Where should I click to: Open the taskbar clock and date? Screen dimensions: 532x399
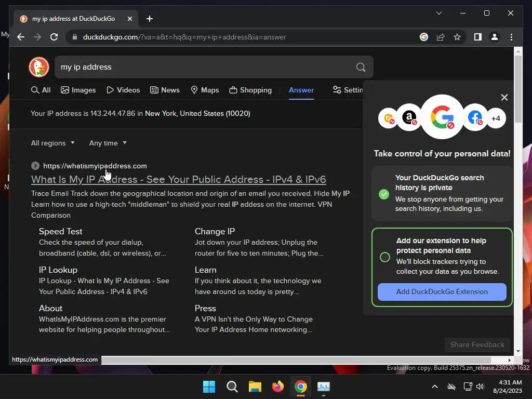pyautogui.click(x=507, y=387)
